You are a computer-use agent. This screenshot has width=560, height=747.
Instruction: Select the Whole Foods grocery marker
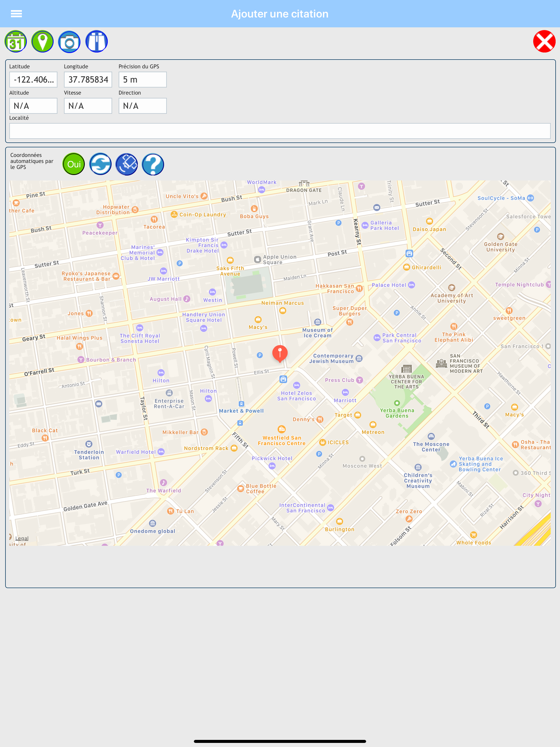(474, 535)
